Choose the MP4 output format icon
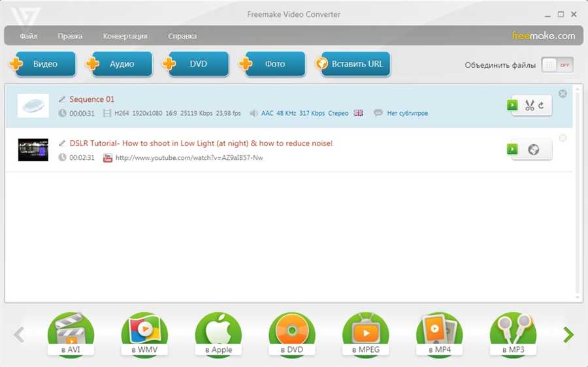Viewport: 588px width, 367px height. 440,335
